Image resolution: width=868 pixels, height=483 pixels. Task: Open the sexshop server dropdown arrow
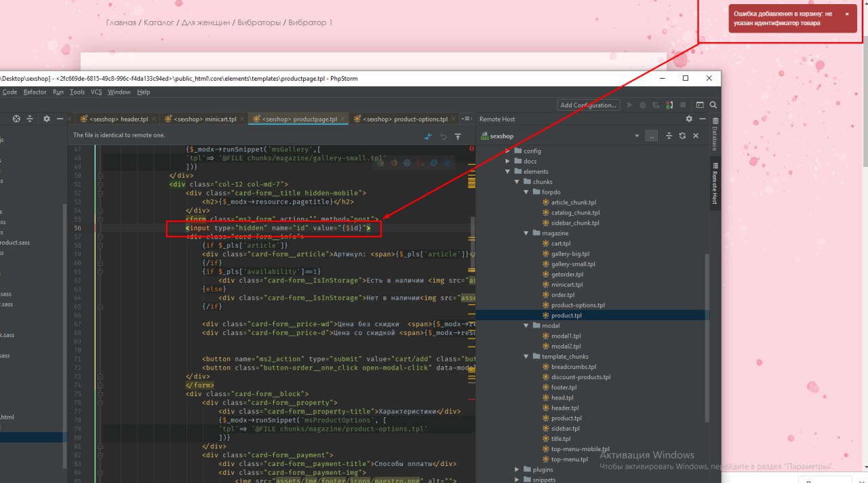point(637,136)
